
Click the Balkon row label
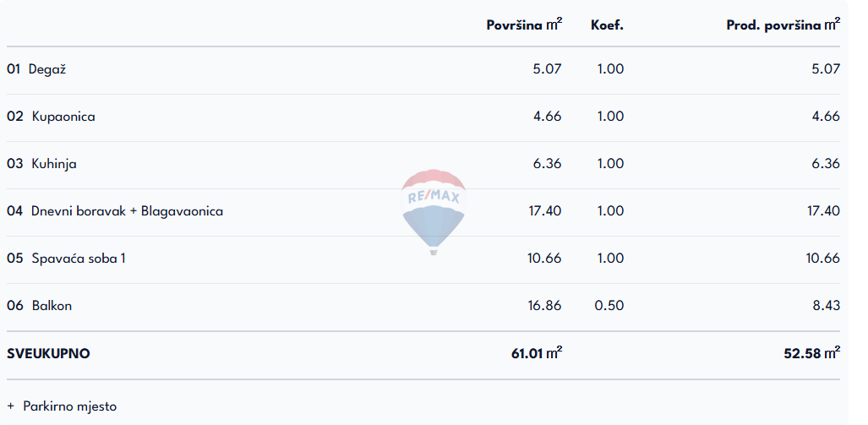pyautogui.click(x=52, y=306)
